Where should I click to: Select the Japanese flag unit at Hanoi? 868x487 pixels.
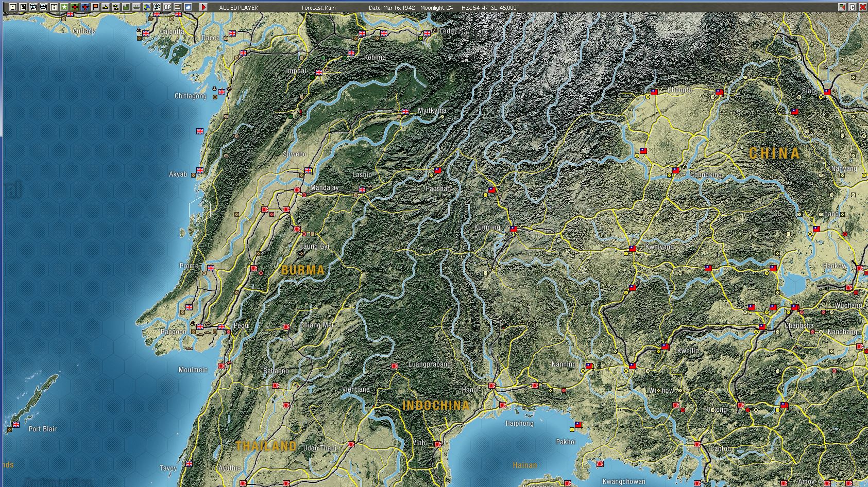point(492,386)
